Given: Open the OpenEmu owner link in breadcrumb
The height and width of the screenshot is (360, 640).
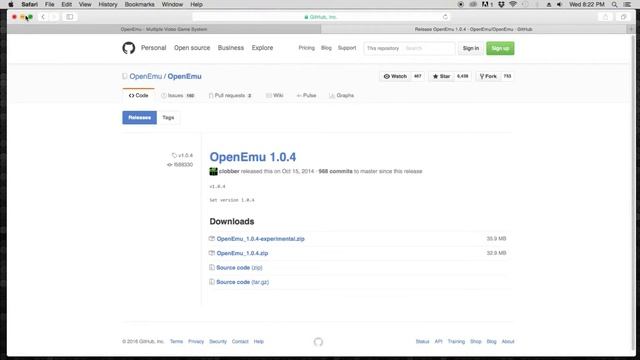Looking at the screenshot, I should click(146, 76).
